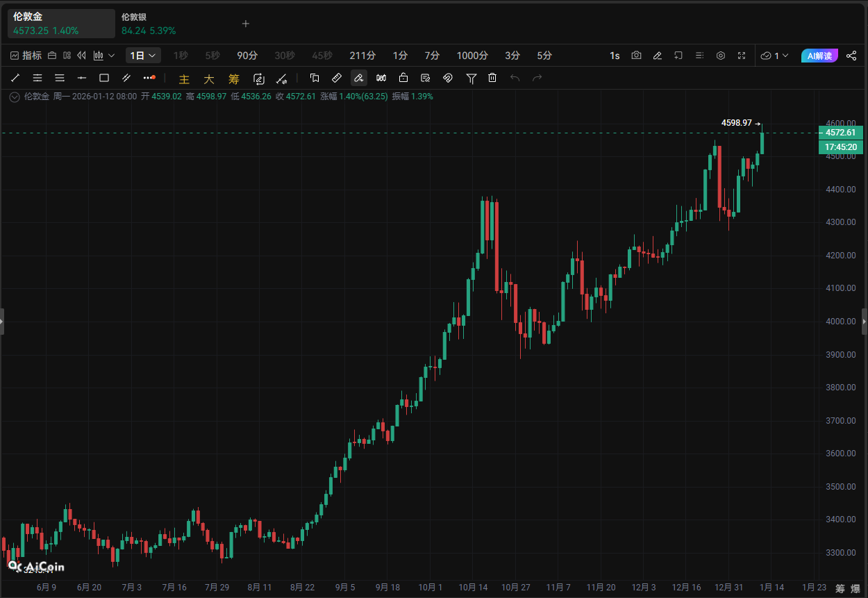Select the rectangle drawing tool
Viewport: 868px width, 598px height.
click(103, 78)
